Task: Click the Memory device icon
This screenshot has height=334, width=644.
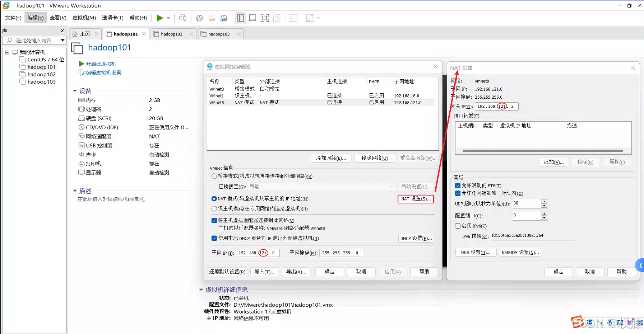Action: [x=82, y=100]
